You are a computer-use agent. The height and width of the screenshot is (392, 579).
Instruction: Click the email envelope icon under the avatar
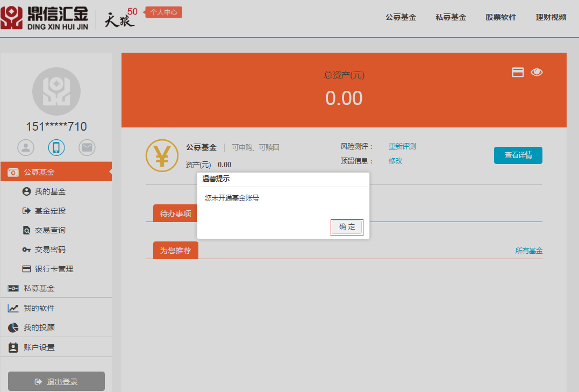click(x=87, y=147)
